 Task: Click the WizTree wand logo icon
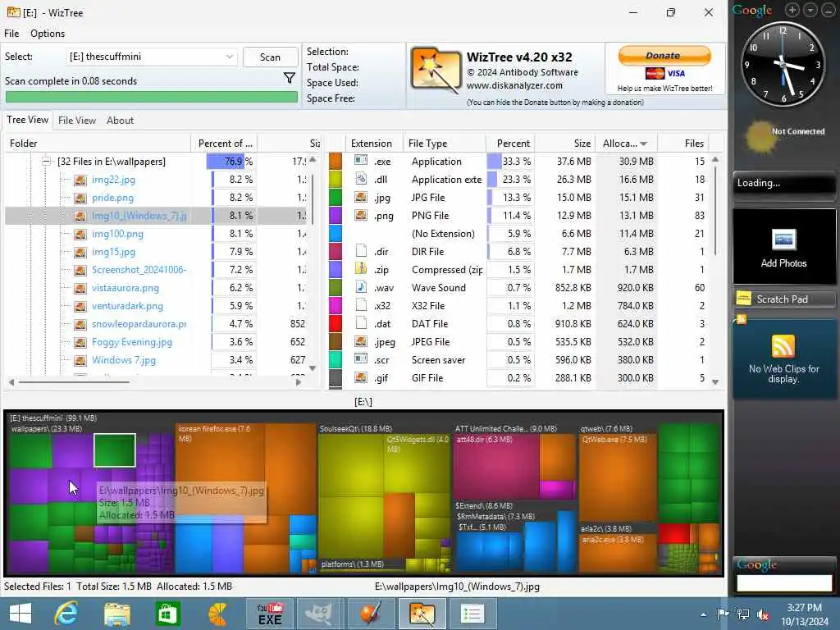point(435,70)
